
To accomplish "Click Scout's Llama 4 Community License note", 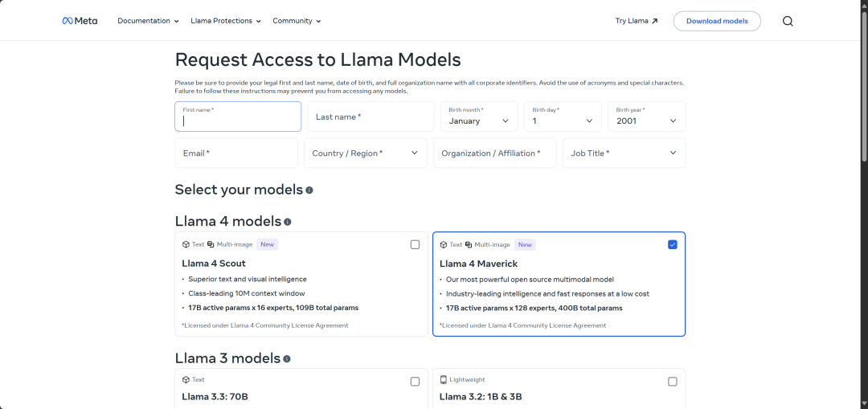I will coord(265,325).
